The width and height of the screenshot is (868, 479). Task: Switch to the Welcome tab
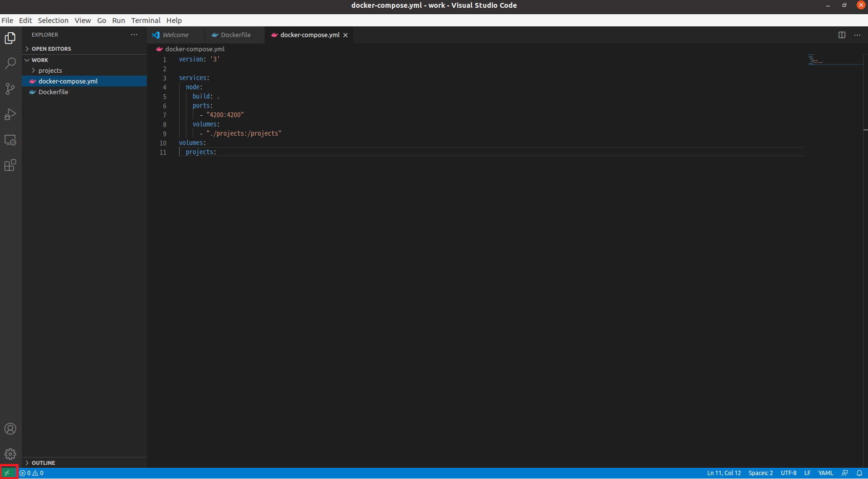(x=176, y=35)
